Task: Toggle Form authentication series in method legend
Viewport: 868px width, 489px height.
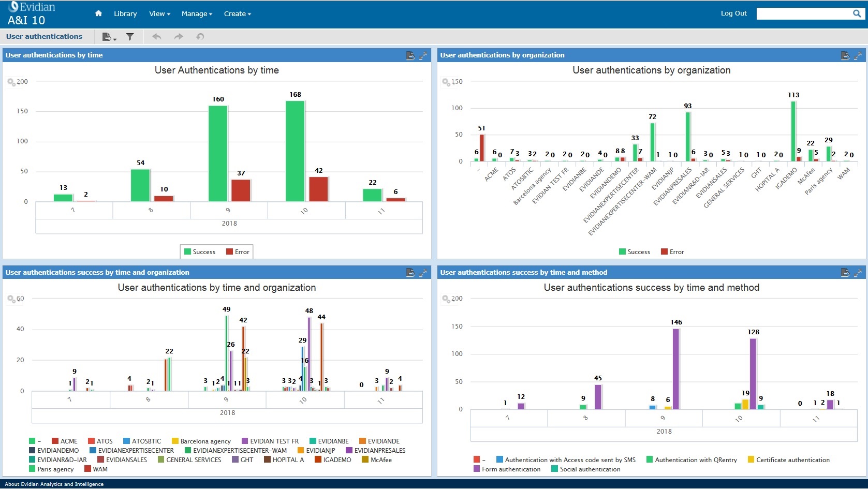Action: click(x=507, y=469)
